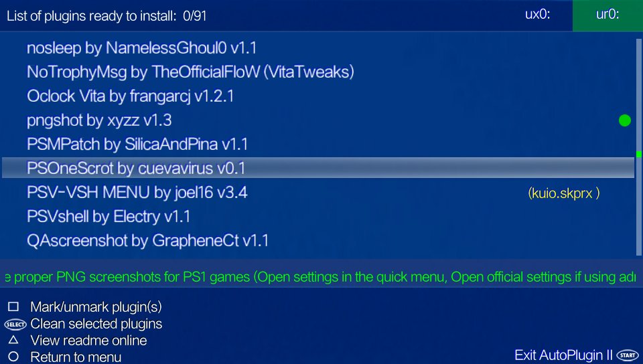Click the green scrollbar position marker
Viewport: 643px width, 364px height.
[x=639, y=154]
